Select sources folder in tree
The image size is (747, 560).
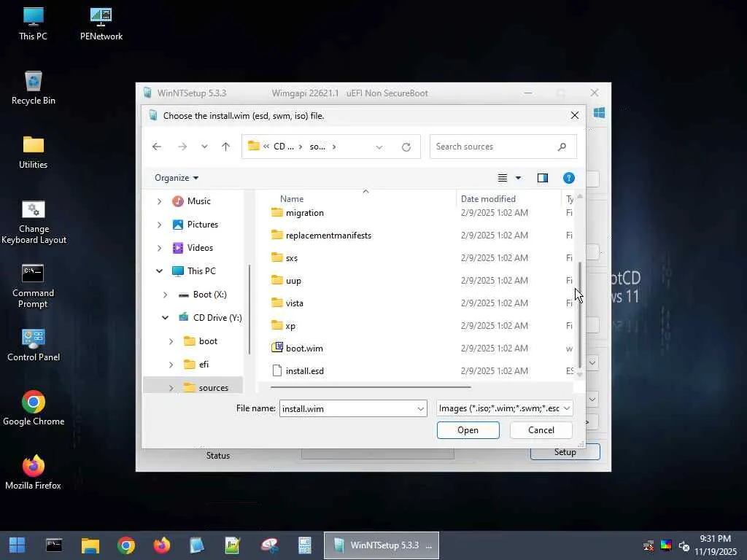click(213, 388)
